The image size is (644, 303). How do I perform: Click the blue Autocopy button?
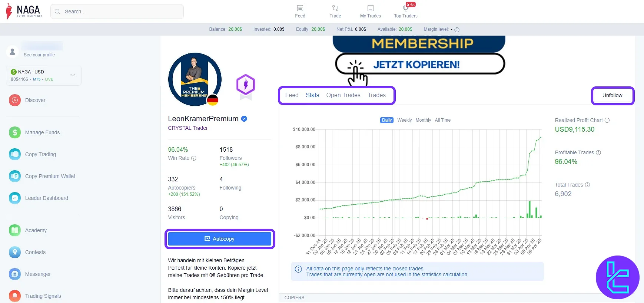220,239
